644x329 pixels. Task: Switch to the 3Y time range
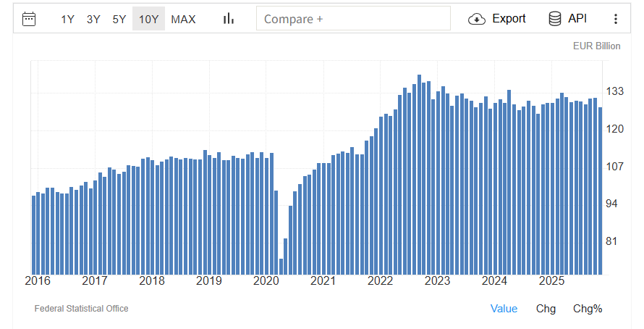(93, 19)
